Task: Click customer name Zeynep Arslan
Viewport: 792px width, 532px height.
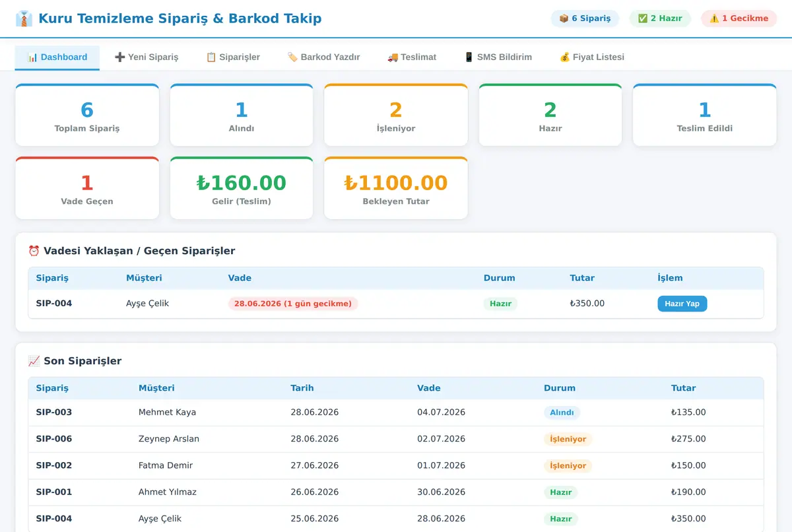Action: point(169,439)
